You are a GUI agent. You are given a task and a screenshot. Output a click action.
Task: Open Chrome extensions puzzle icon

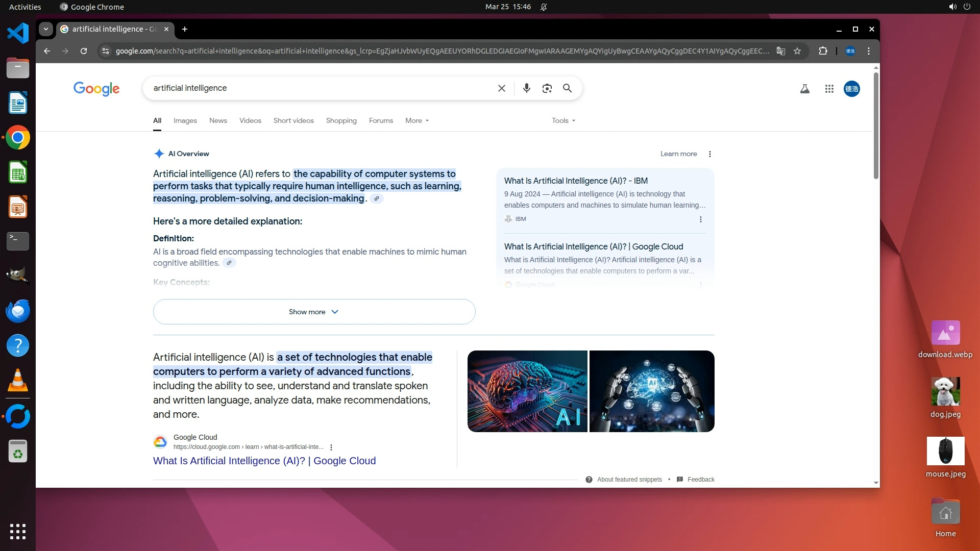[x=823, y=51]
